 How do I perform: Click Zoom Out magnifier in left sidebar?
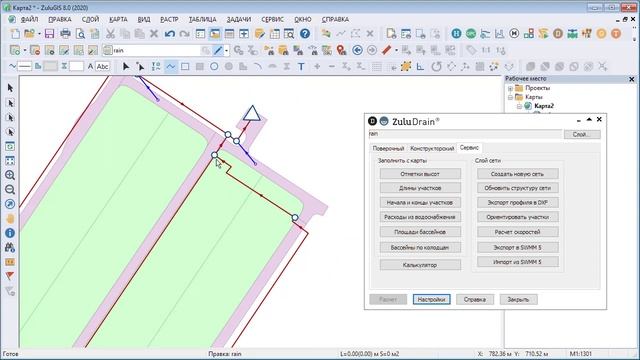(10, 190)
